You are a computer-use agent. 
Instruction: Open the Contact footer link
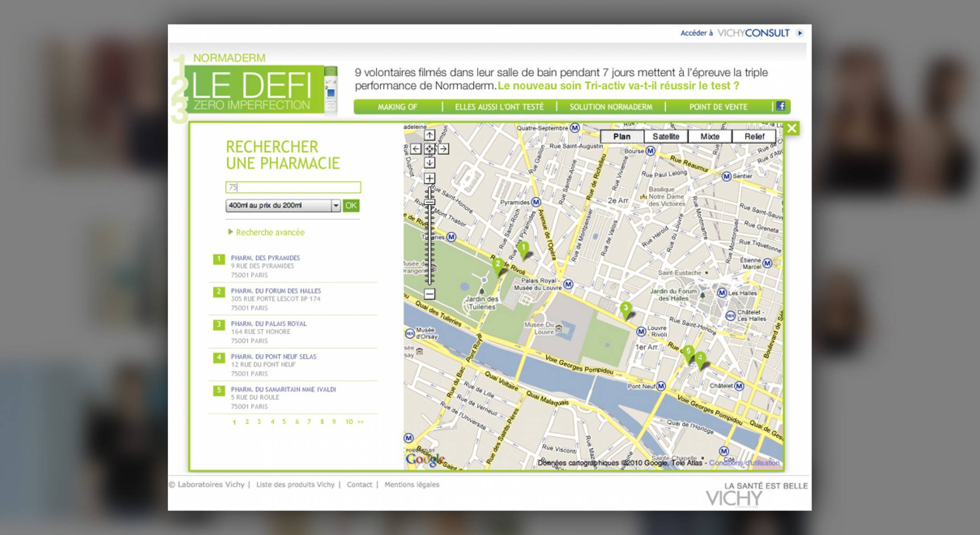tap(359, 485)
